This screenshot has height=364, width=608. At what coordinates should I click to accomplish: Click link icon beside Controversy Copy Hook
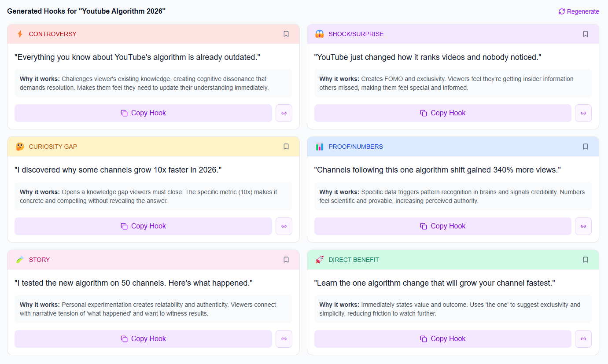click(x=284, y=113)
